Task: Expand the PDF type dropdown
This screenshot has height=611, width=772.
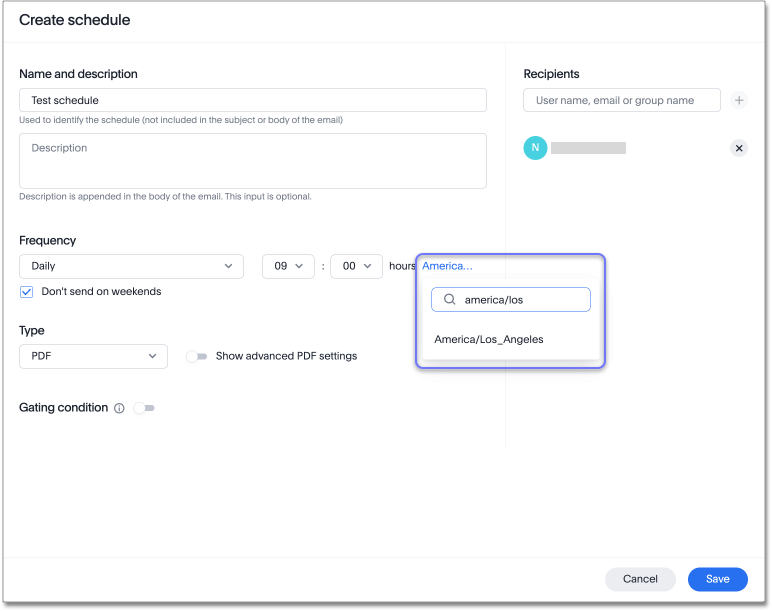Action: [93, 356]
